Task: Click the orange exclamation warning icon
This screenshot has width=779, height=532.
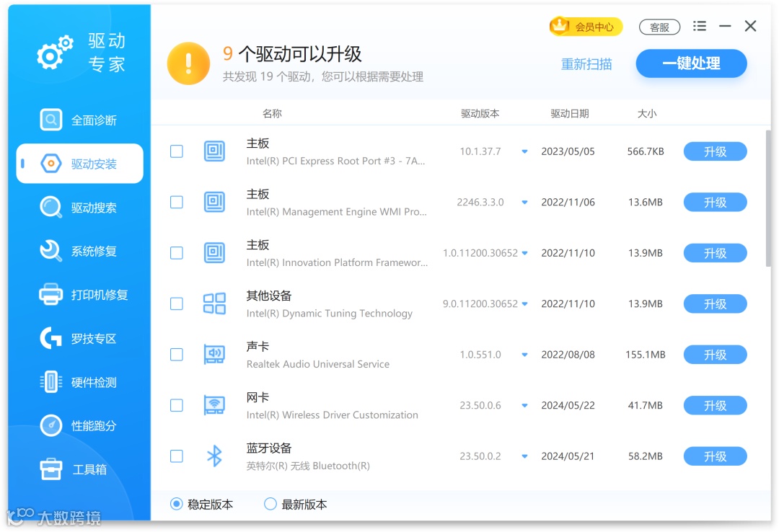Action: [188, 63]
